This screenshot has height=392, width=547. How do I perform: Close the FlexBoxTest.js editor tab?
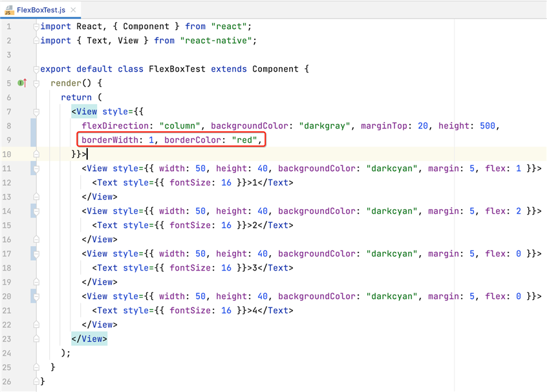73,10
